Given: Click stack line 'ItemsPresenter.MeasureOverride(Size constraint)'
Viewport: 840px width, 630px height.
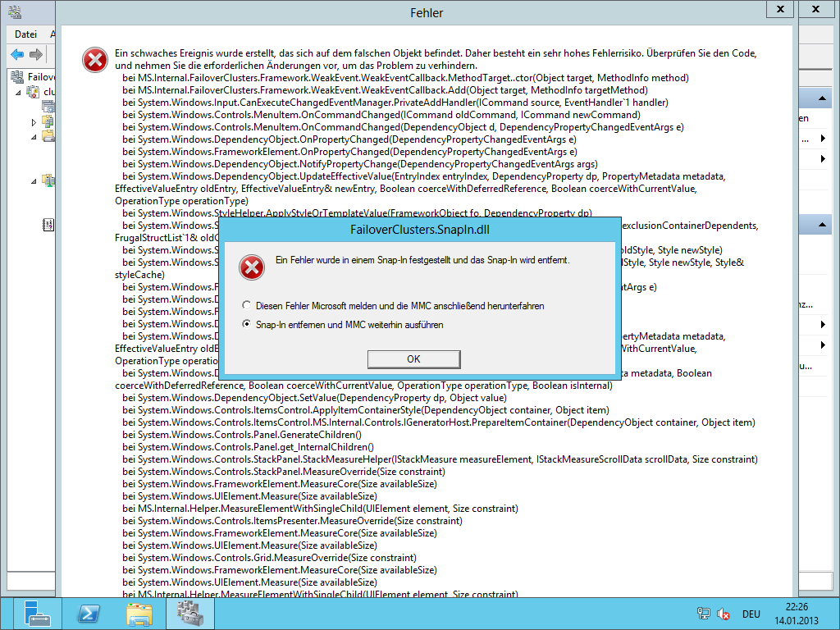Looking at the screenshot, I should pyautogui.click(x=292, y=521).
